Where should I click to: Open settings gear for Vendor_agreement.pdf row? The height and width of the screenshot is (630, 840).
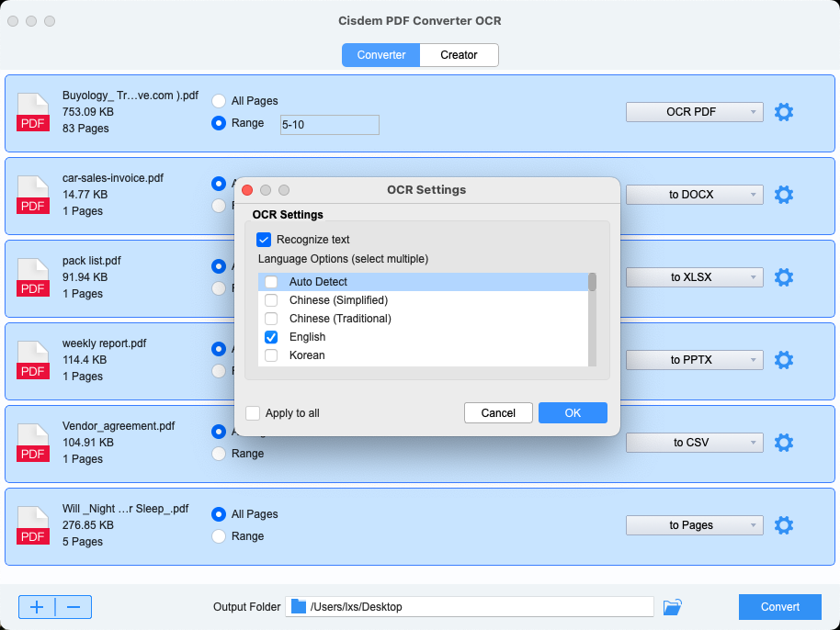[783, 443]
